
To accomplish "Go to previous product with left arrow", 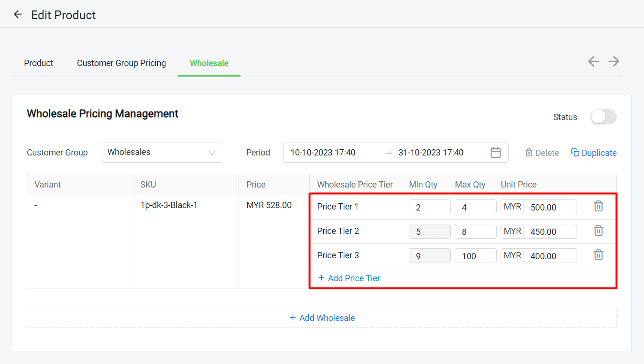I will 593,61.
